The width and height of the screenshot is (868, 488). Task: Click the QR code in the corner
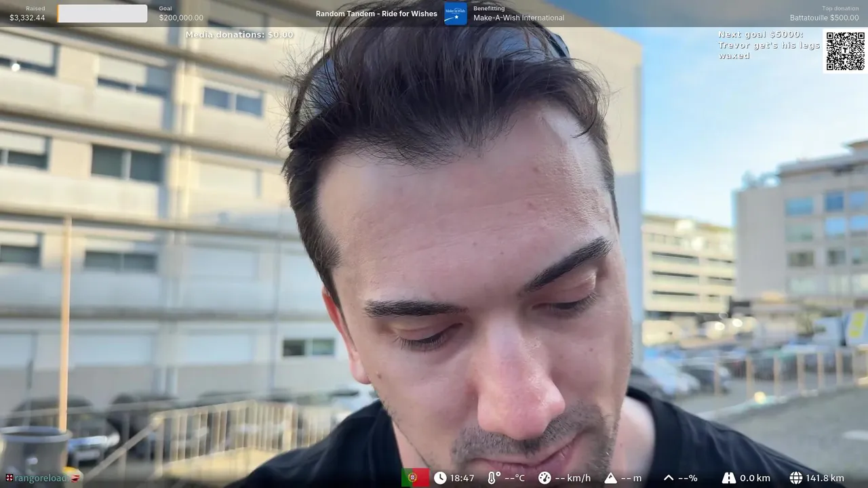click(846, 51)
